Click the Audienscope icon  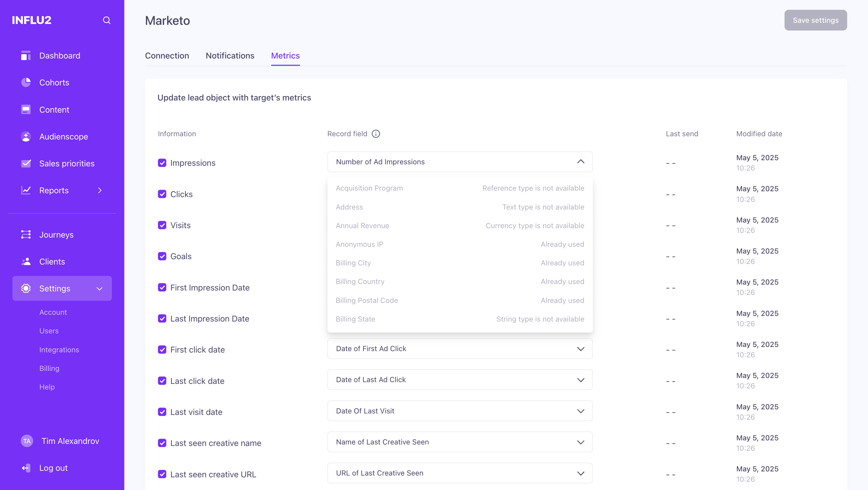[26, 137]
